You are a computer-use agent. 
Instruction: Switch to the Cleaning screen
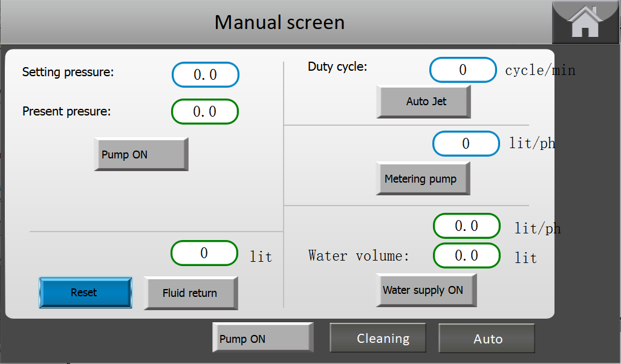378,338
